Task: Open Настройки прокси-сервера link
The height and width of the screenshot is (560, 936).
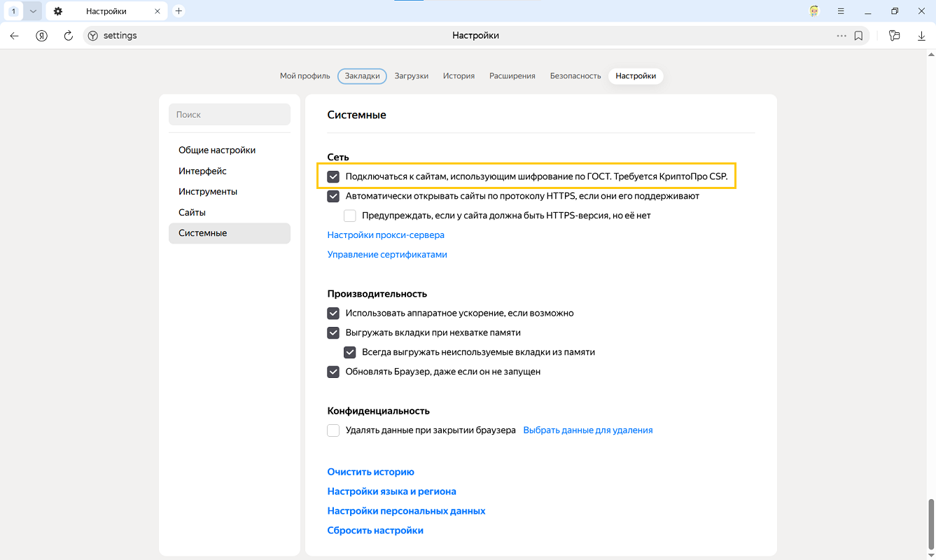Action: [386, 235]
